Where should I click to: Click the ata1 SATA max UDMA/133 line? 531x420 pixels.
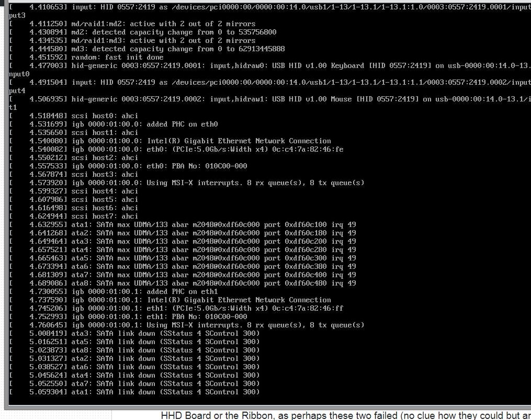[x=183, y=224]
